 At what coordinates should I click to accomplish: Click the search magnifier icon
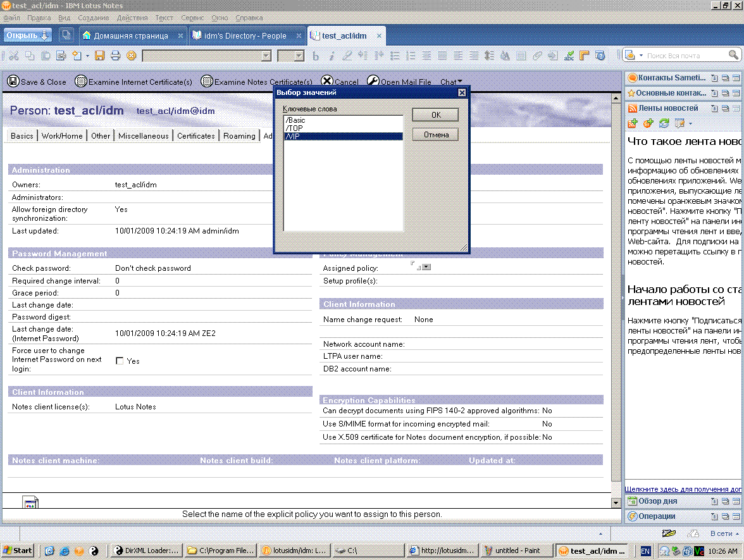click(x=733, y=55)
